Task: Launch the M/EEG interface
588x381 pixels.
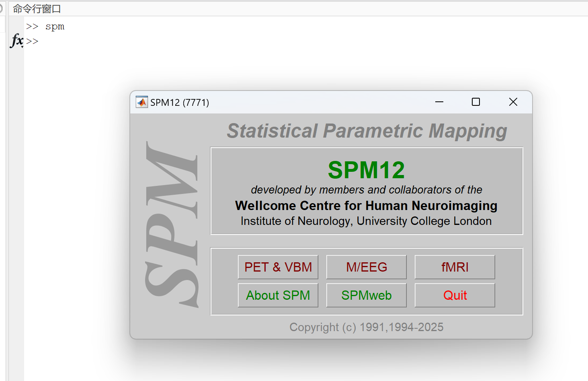Action: (367, 267)
